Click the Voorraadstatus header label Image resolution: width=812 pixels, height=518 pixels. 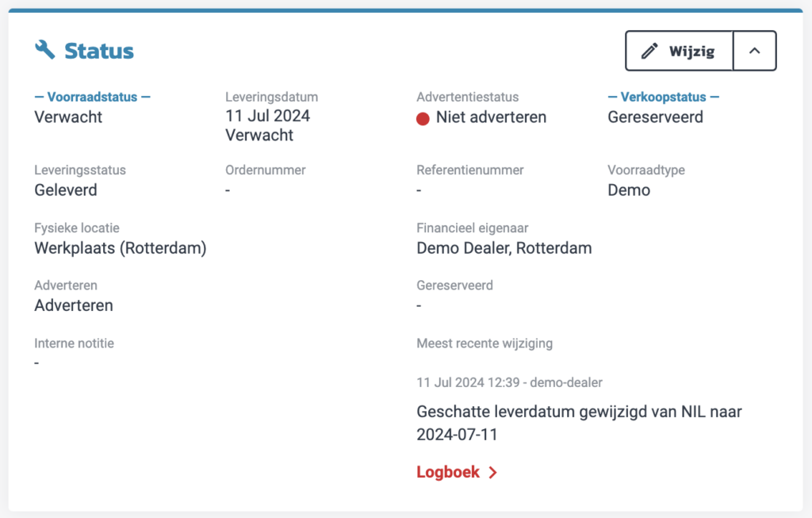(x=92, y=98)
